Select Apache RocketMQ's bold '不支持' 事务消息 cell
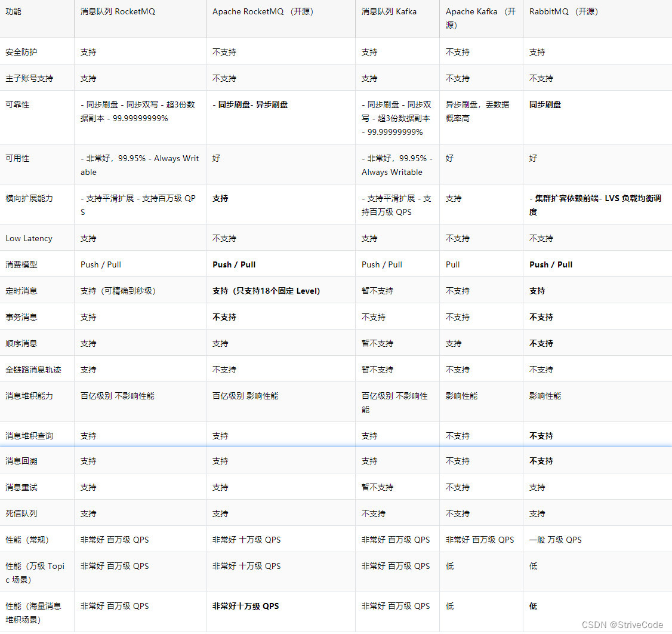Screen dimensions: 672x634 pos(224,317)
